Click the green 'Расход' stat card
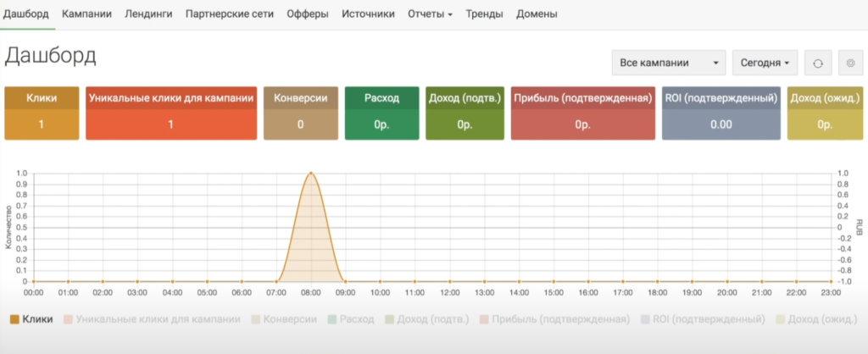The image size is (868, 354). [x=382, y=113]
